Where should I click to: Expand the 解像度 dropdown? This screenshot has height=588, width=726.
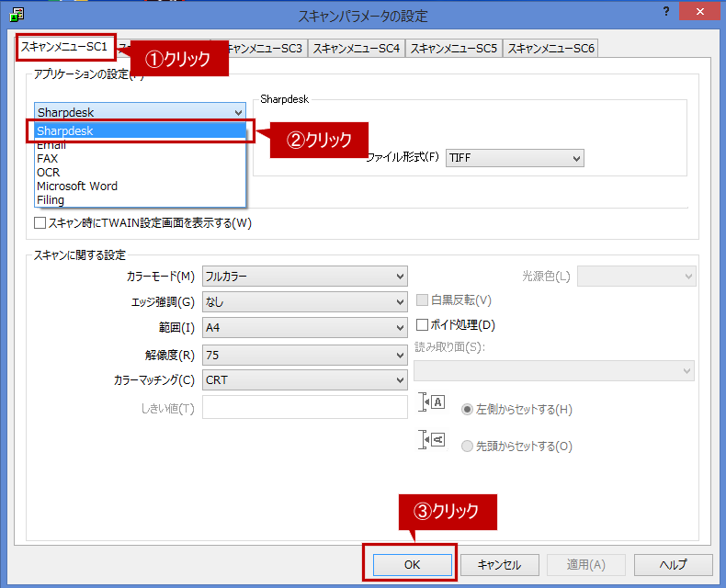tap(304, 355)
